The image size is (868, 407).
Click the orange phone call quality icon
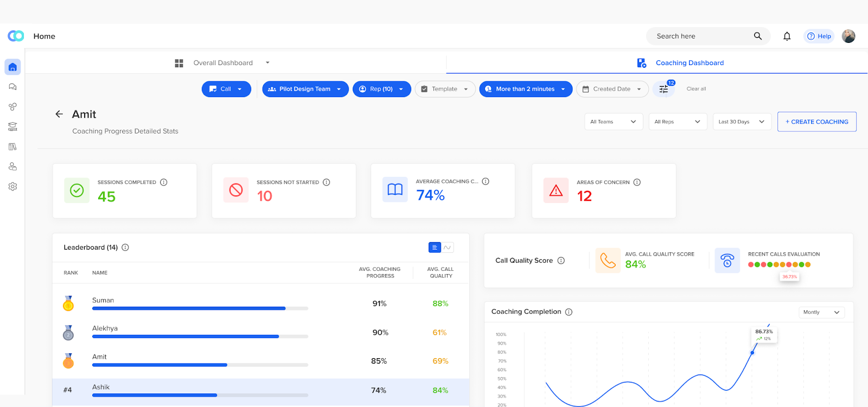[608, 260]
